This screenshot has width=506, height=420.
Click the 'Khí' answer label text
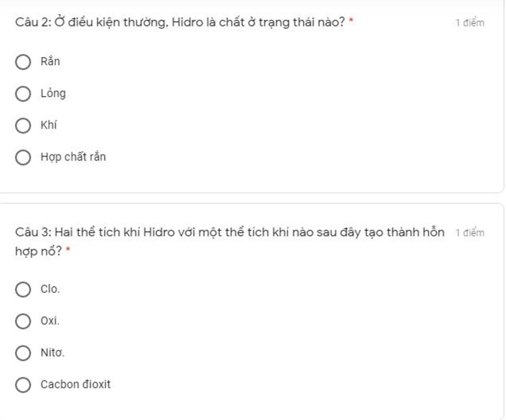coord(49,125)
